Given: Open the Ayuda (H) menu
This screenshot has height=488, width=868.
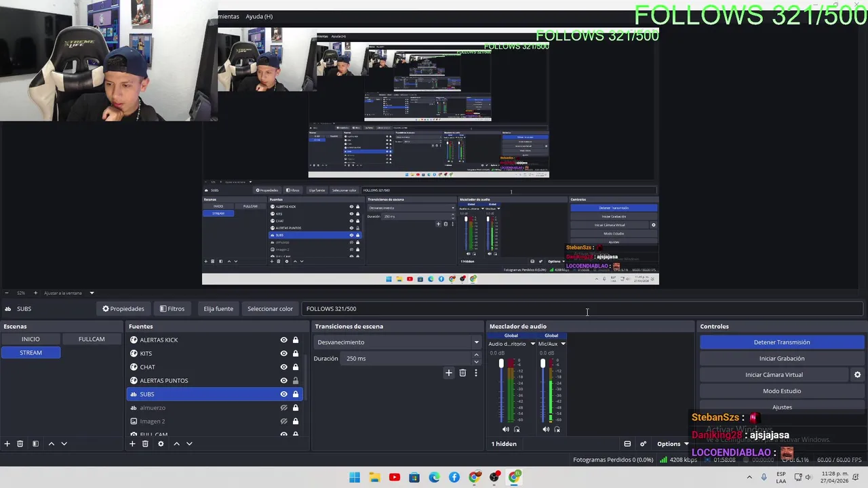Looking at the screenshot, I should pyautogui.click(x=259, y=16).
